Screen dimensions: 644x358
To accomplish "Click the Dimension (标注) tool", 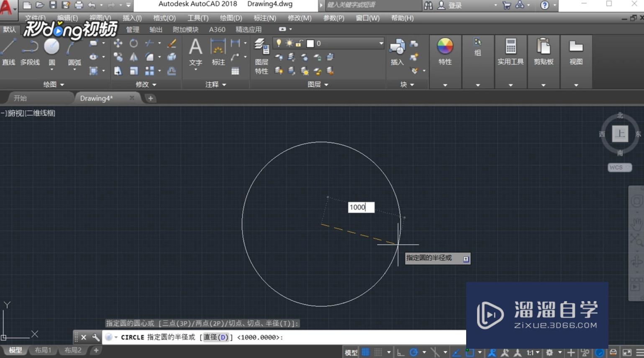I will 218,52.
